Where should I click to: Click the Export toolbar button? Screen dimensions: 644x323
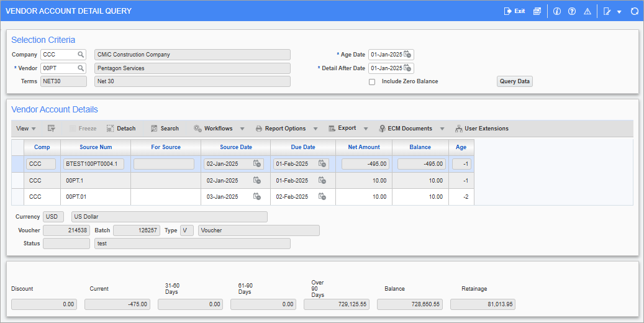pos(343,128)
